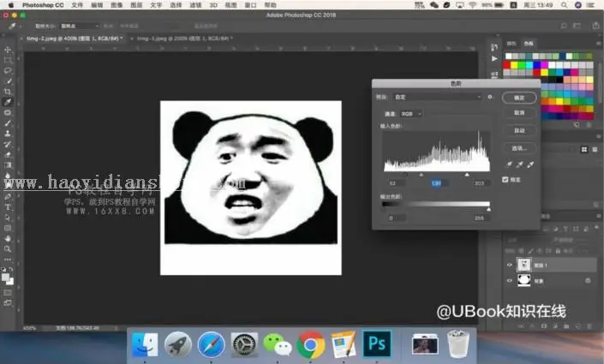The height and width of the screenshot is (364, 604).
Task: Open the 3D menu in menu bar
Action: 213,5
